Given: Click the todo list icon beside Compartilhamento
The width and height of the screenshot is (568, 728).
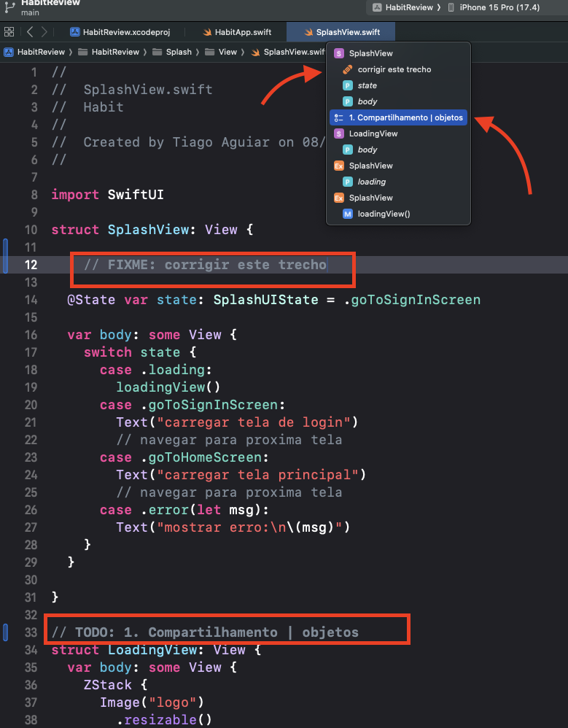Looking at the screenshot, I should 339,117.
